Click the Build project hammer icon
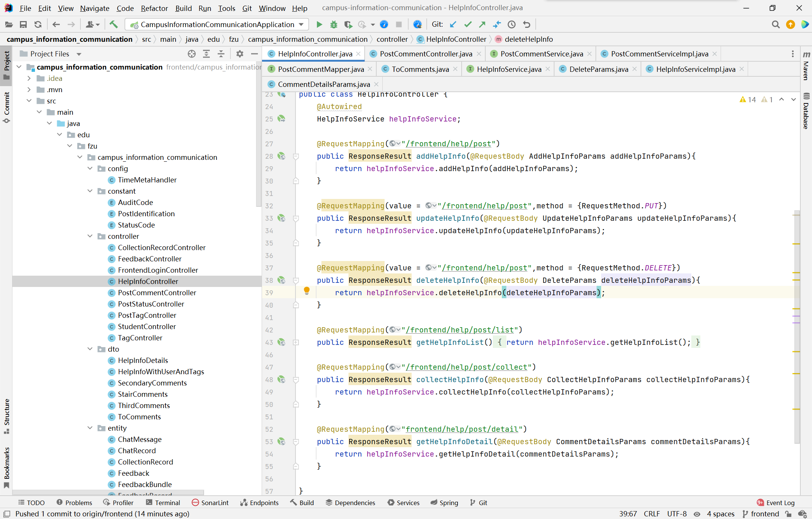This screenshot has height=519, width=812. 114,24
